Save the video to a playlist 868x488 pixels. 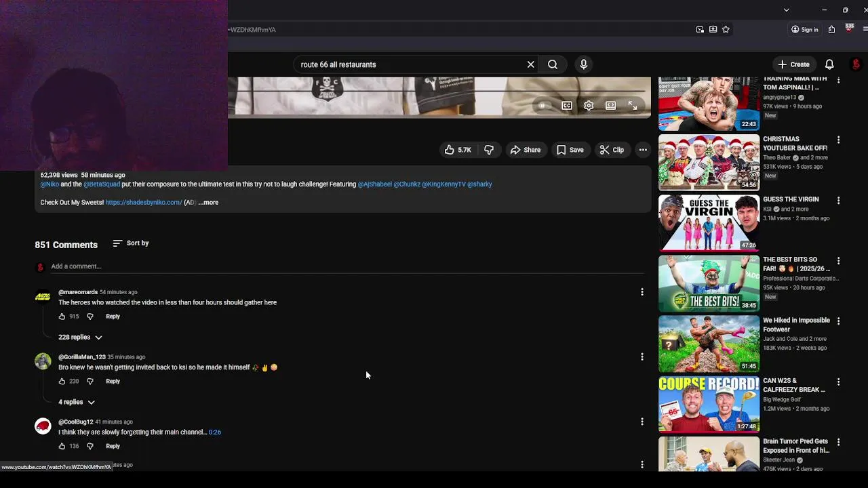click(x=570, y=150)
